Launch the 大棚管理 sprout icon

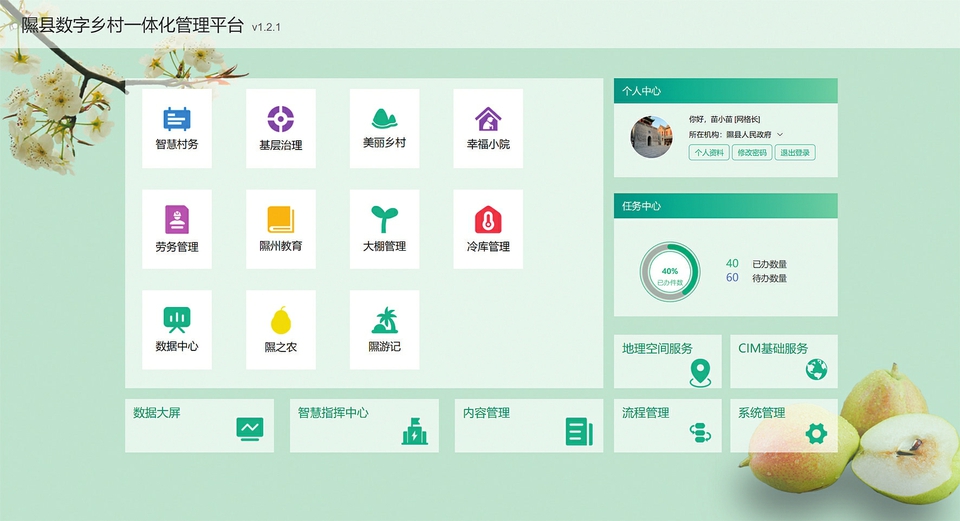click(384, 220)
